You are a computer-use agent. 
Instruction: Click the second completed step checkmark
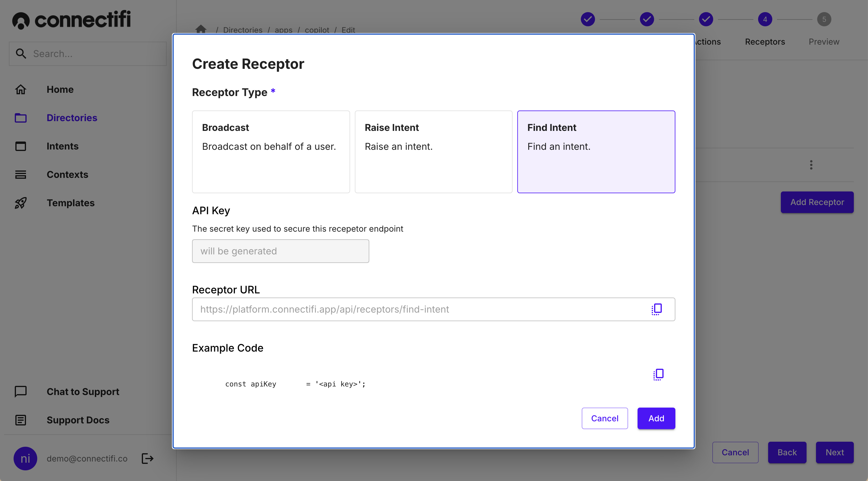pyautogui.click(x=647, y=19)
